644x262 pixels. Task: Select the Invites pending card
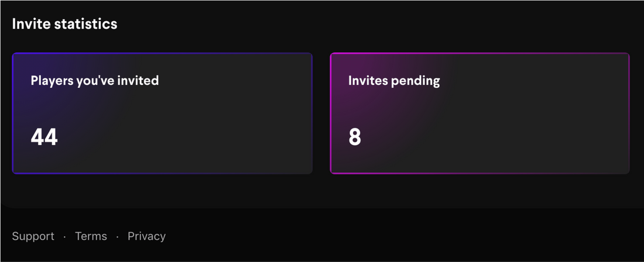(x=479, y=113)
